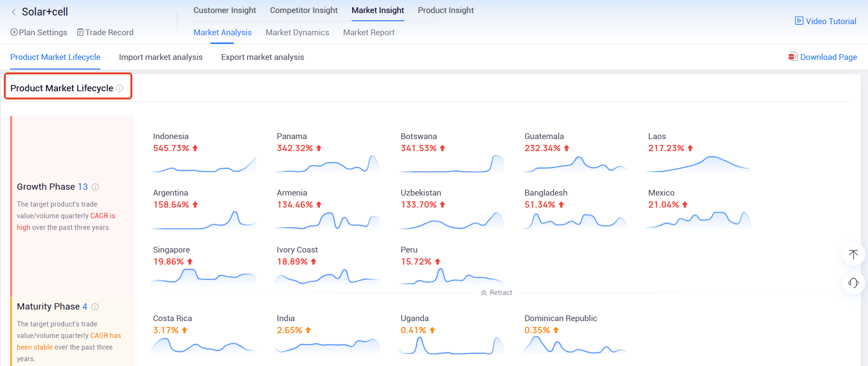Collapse the list with Retract
The height and width of the screenshot is (366, 868).
click(x=497, y=293)
